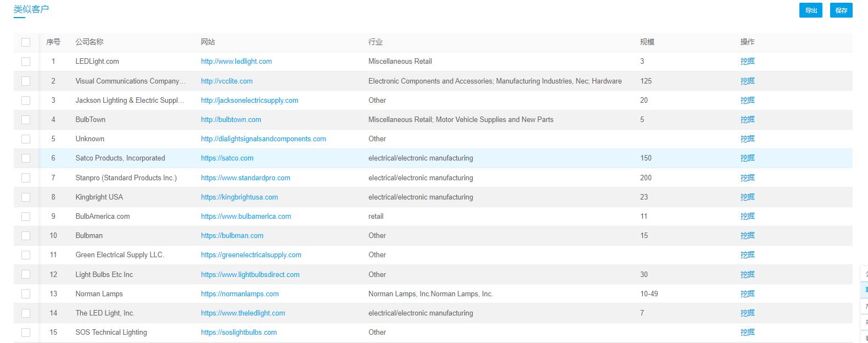The image size is (868, 343).
Task: Click the 规模 column header
Action: pos(647,42)
